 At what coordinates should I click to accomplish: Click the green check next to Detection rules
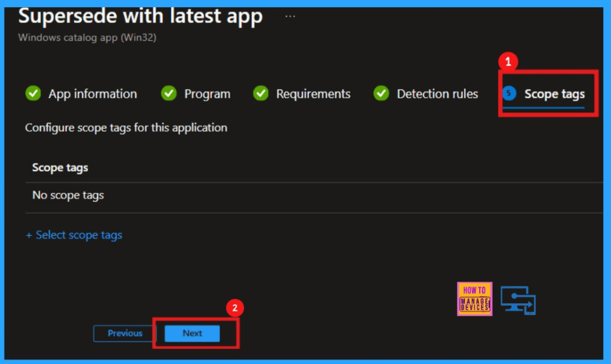(x=381, y=93)
